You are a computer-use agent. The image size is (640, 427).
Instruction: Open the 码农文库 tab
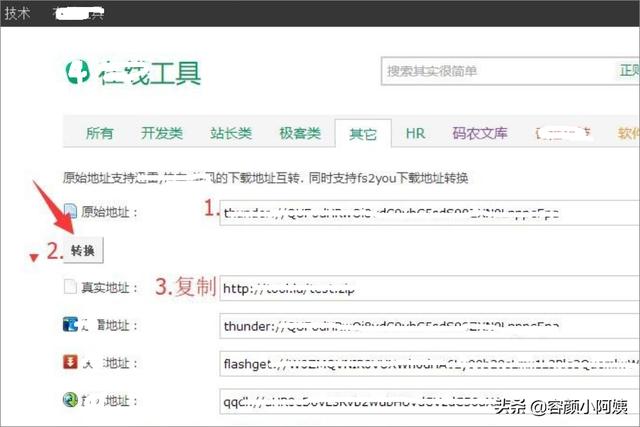tap(480, 134)
